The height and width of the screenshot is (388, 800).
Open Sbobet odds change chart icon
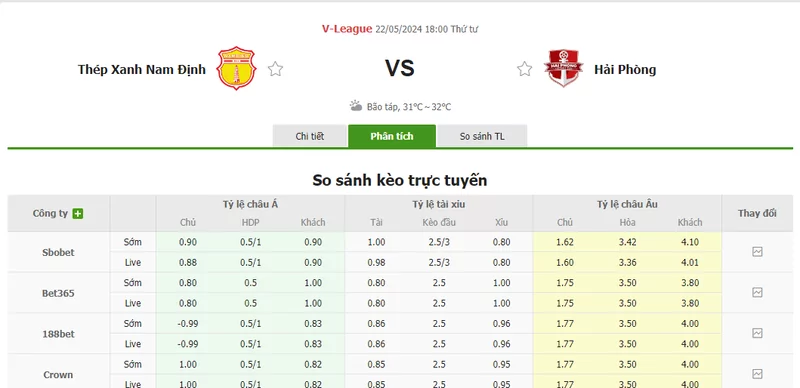pyautogui.click(x=757, y=252)
